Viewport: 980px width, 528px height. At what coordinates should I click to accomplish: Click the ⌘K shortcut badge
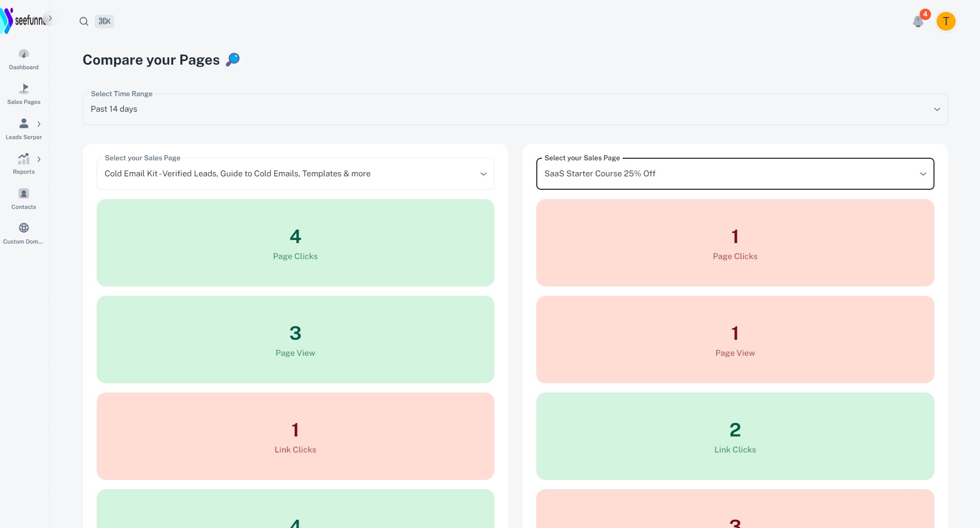pyautogui.click(x=104, y=21)
